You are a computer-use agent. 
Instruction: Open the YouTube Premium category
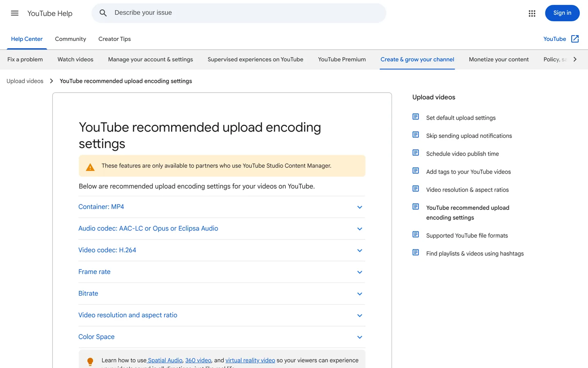tap(342, 59)
